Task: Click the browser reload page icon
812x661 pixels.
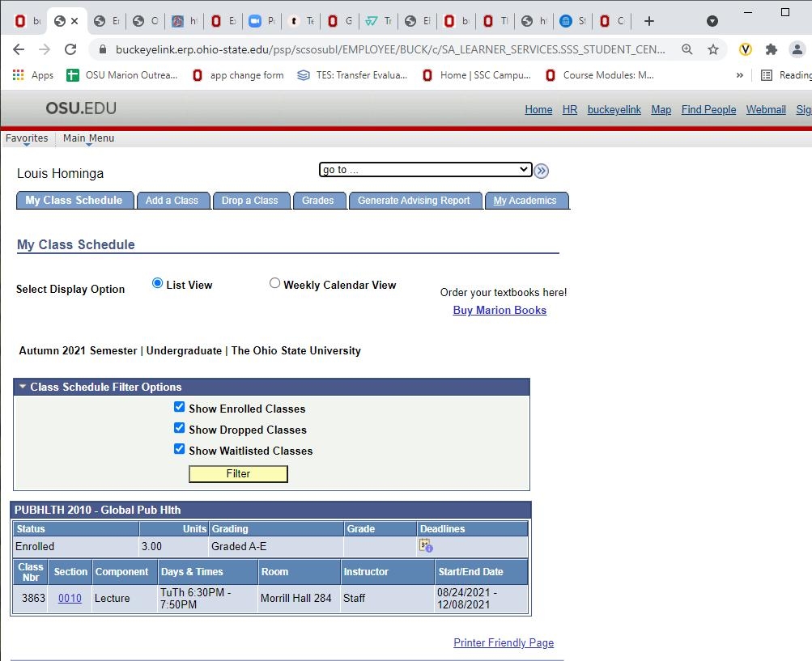Action: [x=70, y=49]
